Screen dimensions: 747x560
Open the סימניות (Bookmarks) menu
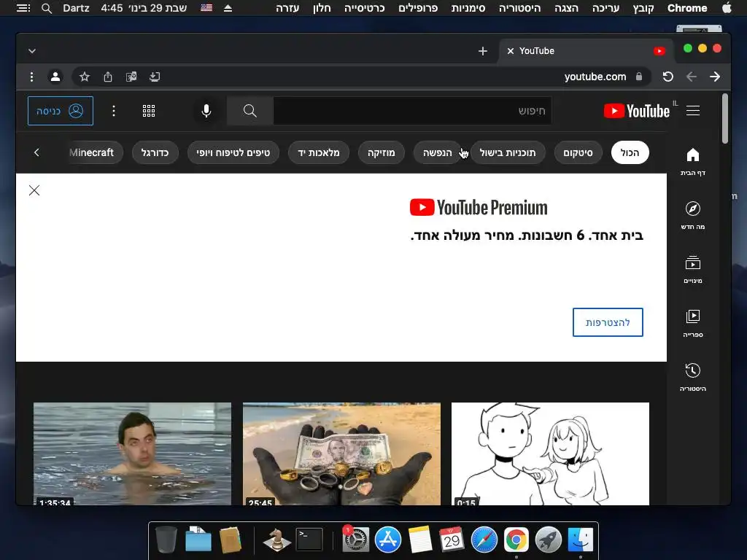coord(468,8)
